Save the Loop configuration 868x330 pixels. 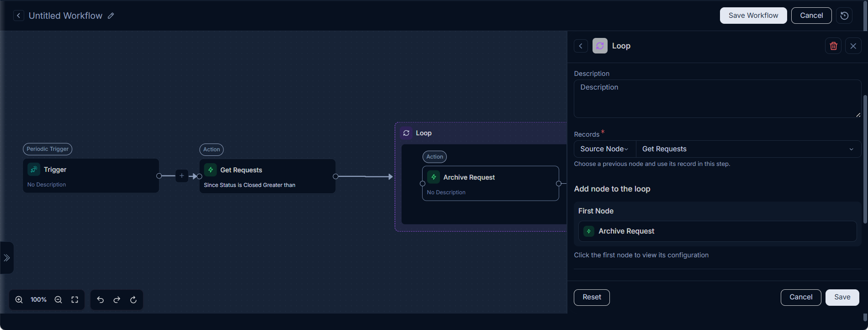click(842, 297)
